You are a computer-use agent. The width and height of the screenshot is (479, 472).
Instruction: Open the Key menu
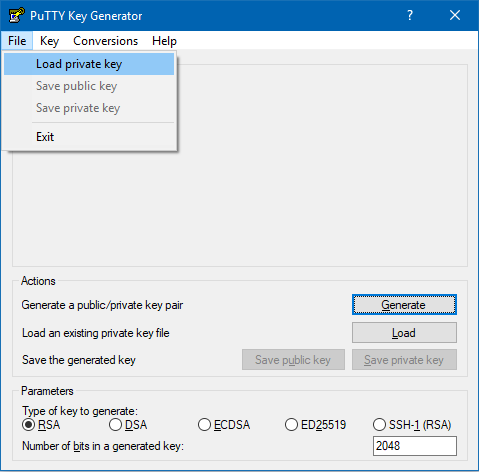click(x=49, y=41)
